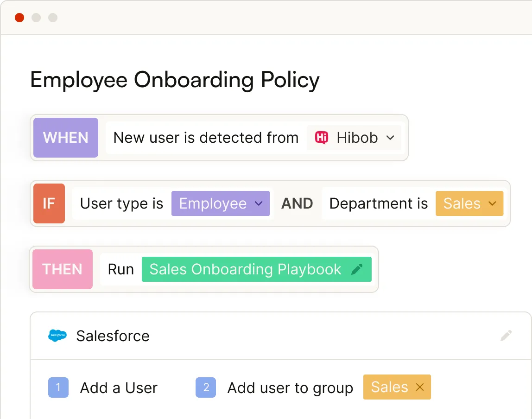Click the AND operator between conditions
Image resolution: width=532 pixels, height=419 pixels.
(297, 203)
